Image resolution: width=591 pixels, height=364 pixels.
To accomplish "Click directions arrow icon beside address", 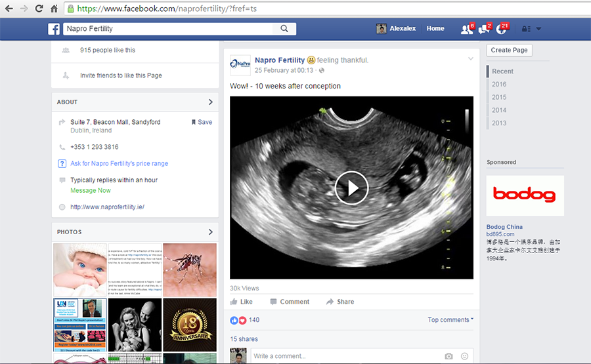I will (x=62, y=122).
